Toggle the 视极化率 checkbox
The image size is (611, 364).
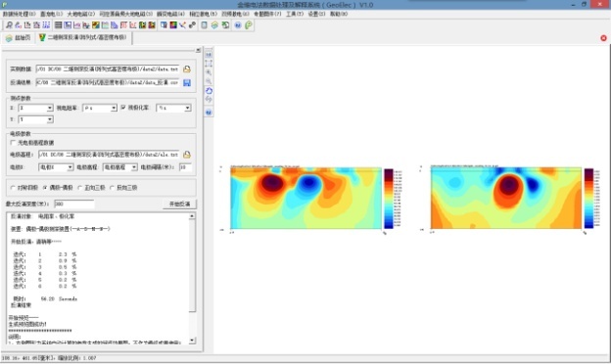coord(123,108)
